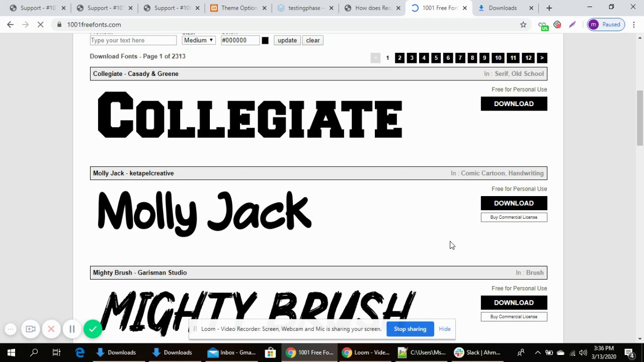
Task: Open the Microsoft Store taskbar icon
Action: 270,352
